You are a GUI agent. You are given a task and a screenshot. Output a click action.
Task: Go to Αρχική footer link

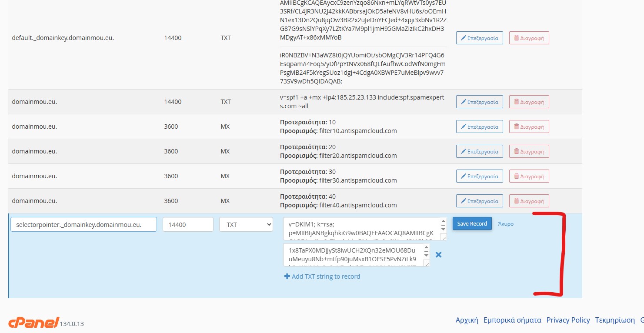coord(467,320)
